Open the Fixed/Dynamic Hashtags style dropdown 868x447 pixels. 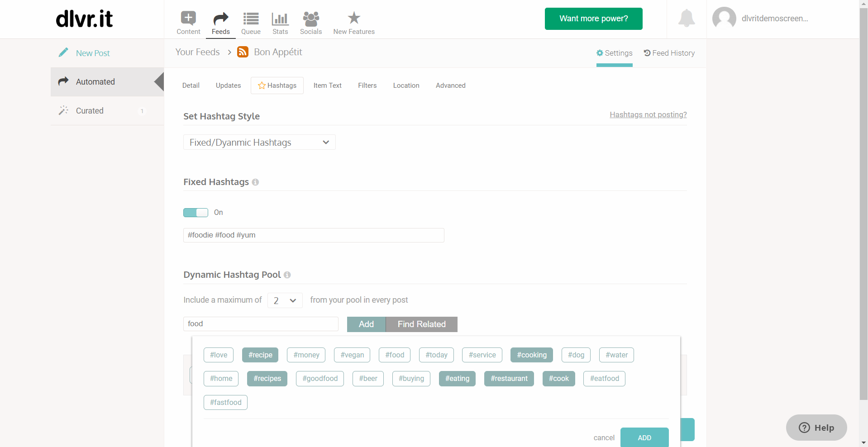(x=259, y=143)
